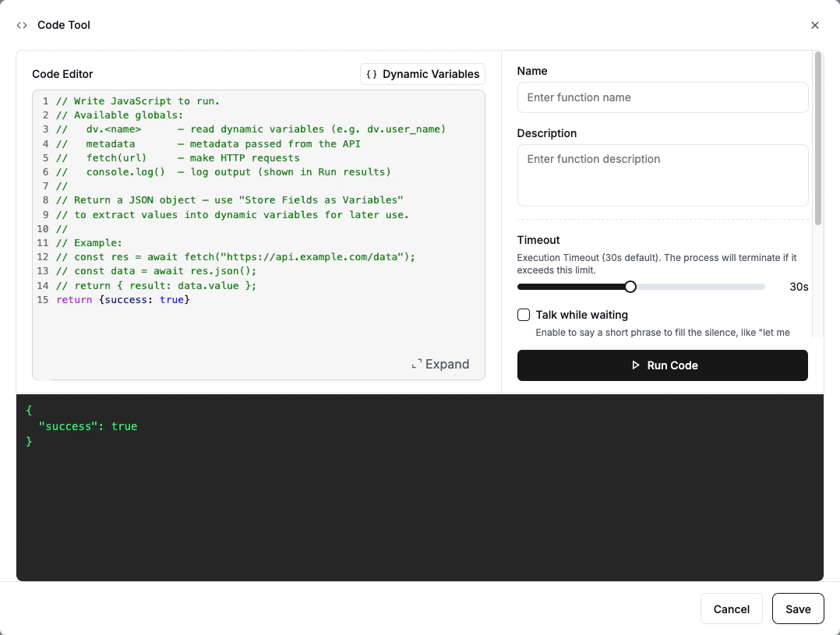Click the Enter function description field

(x=662, y=175)
